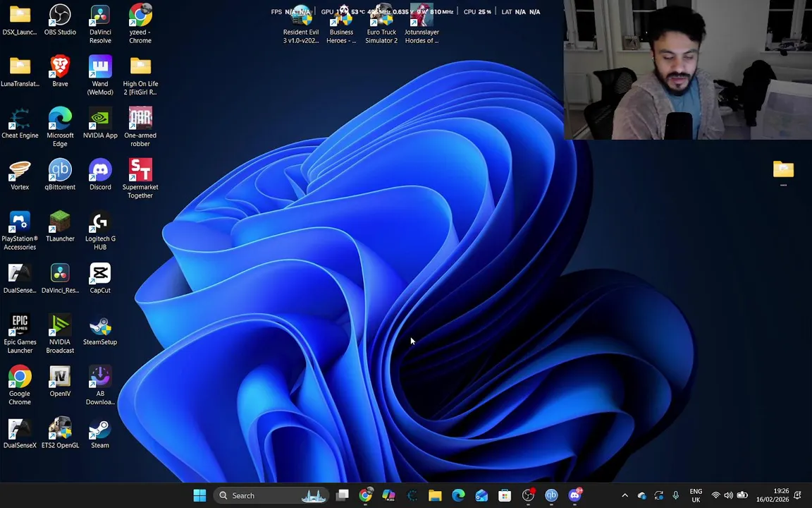Open the Wi-Fi network tray icon

[715, 495]
